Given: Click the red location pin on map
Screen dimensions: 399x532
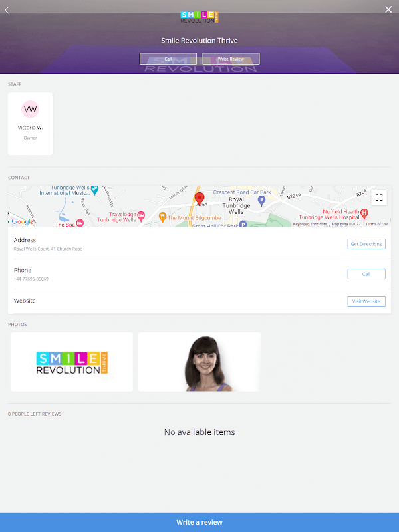Looking at the screenshot, I should [199, 198].
